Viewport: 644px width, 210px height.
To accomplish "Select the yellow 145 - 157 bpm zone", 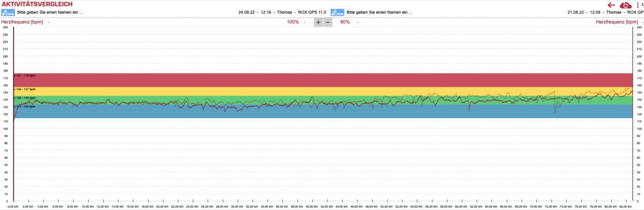I will point(26,89).
